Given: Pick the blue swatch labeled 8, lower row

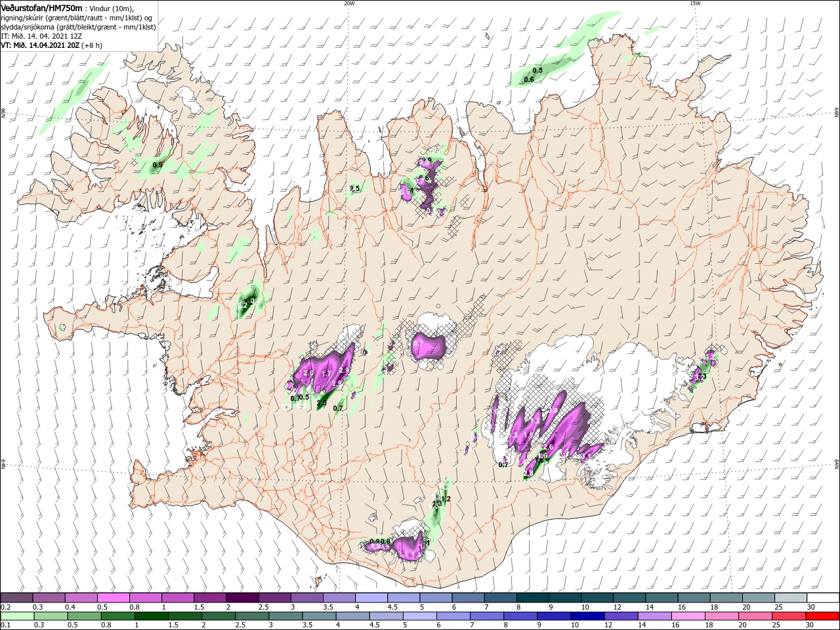Looking at the screenshot, I should (x=520, y=616).
